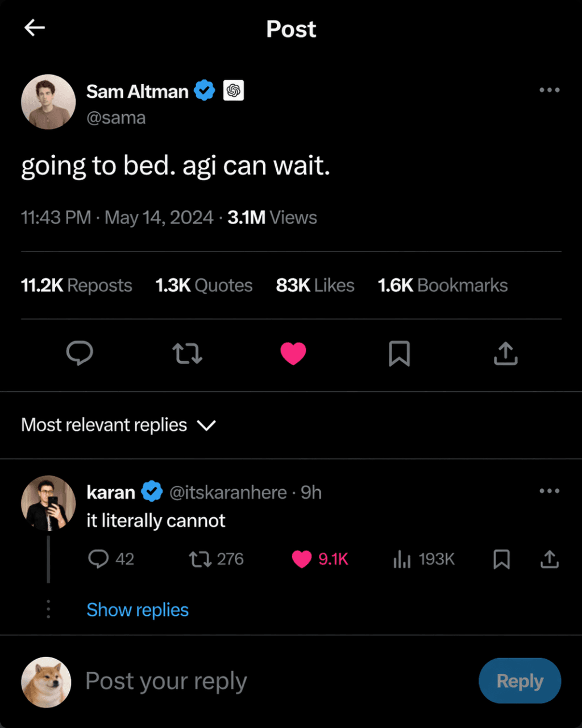Bookmark the main post

point(399,353)
